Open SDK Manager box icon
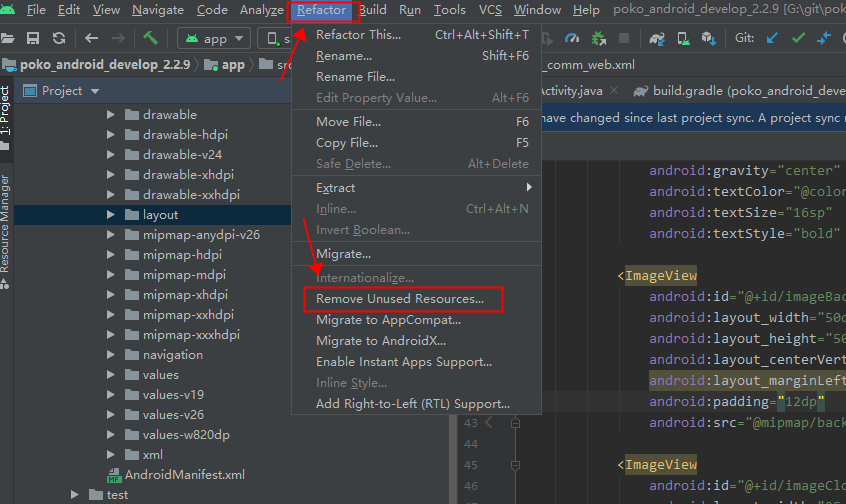 708,38
